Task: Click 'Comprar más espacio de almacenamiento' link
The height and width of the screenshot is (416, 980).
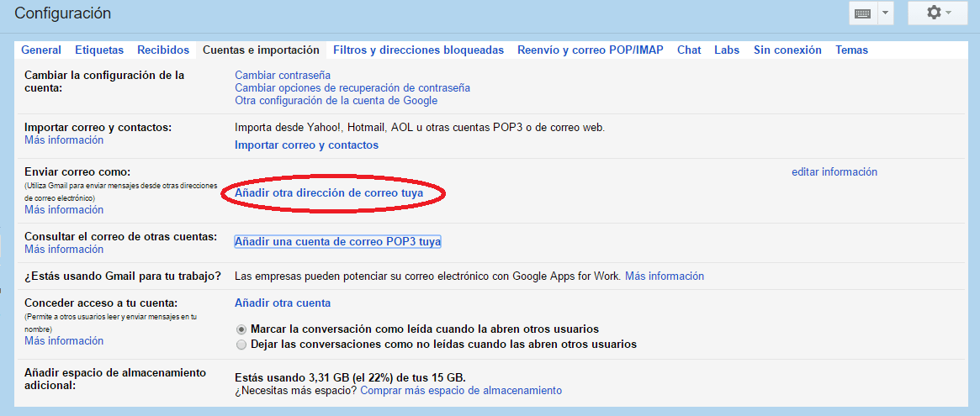Action: click(x=461, y=391)
